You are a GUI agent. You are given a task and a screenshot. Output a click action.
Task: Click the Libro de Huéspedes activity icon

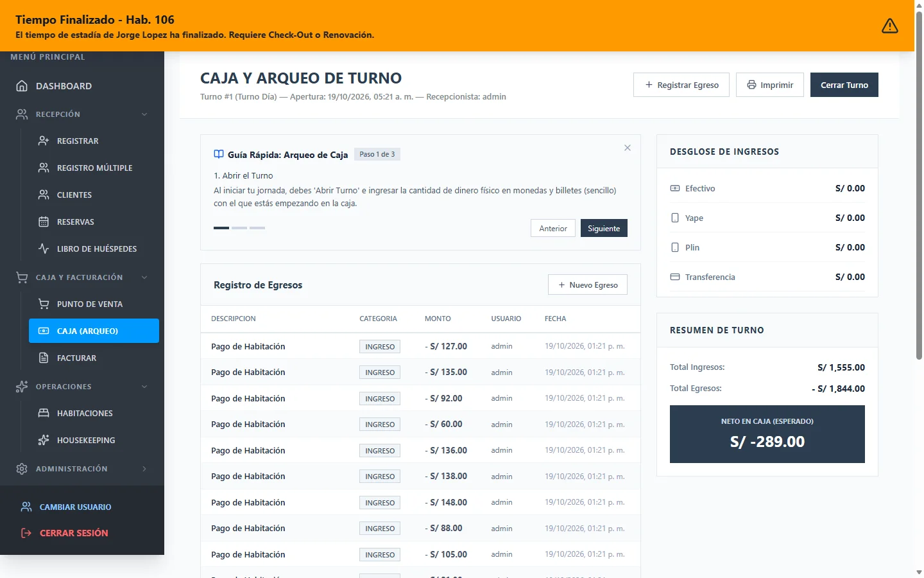(44, 249)
